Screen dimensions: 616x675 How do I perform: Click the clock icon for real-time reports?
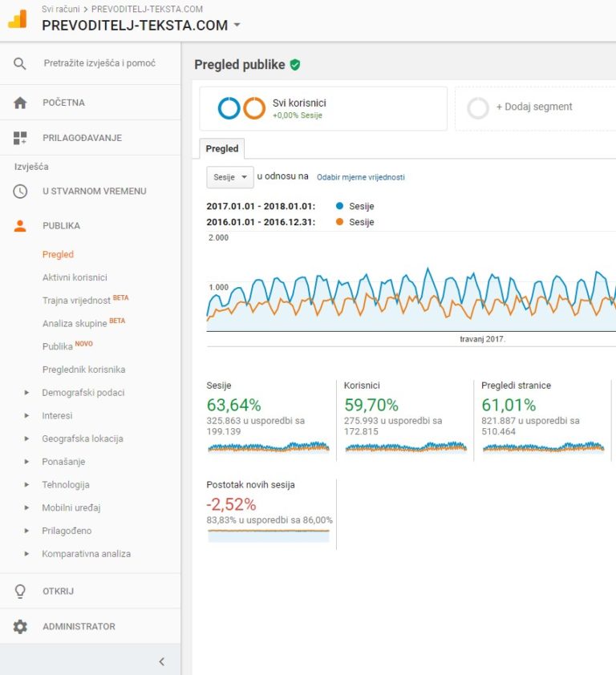pos(20,191)
